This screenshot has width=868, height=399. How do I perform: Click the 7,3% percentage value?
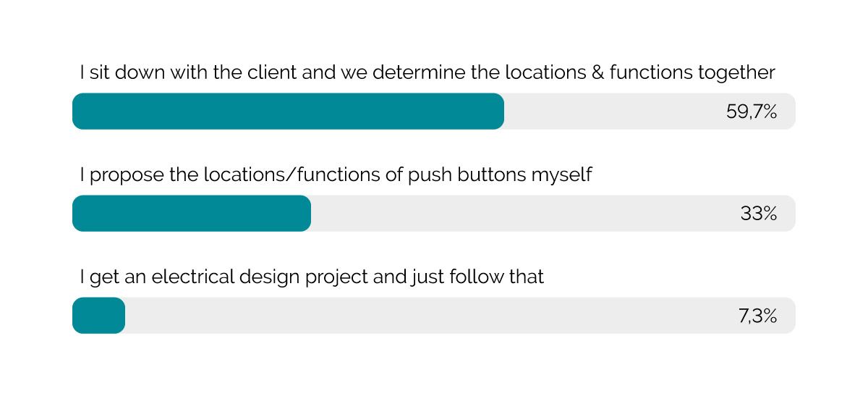(x=757, y=316)
